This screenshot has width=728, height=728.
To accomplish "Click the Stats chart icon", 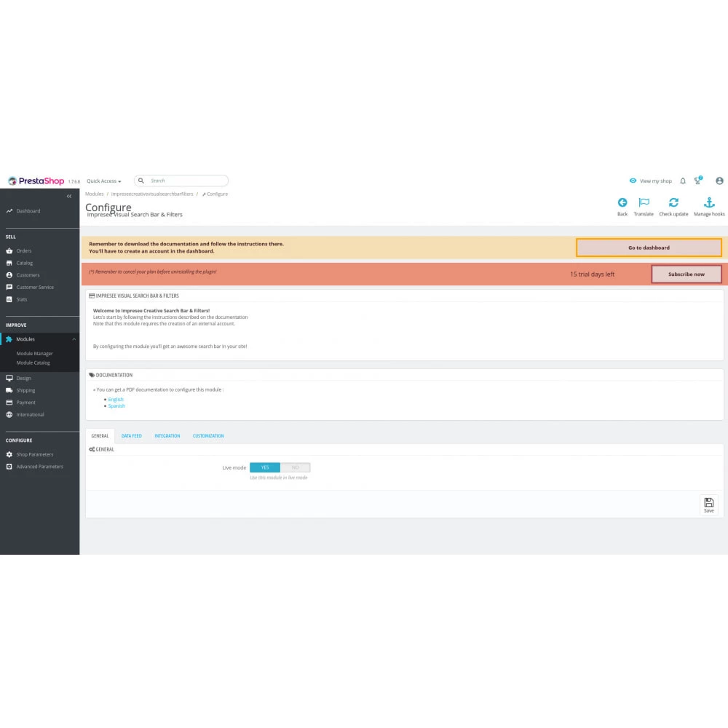I will pos(9,299).
